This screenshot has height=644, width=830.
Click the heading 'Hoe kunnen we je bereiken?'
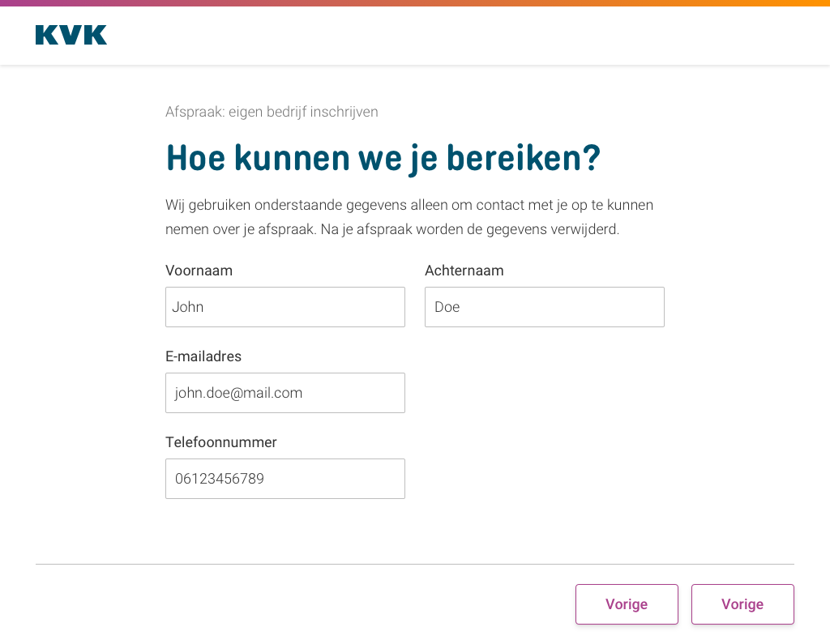click(x=383, y=158)
